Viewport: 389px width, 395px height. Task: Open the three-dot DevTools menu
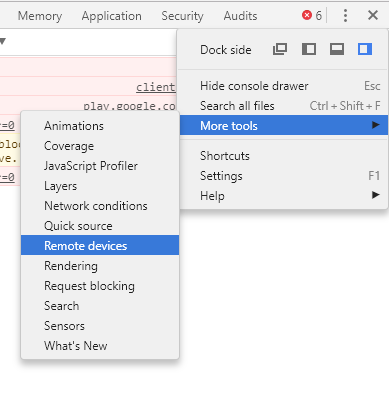click(x=345, y=15)
